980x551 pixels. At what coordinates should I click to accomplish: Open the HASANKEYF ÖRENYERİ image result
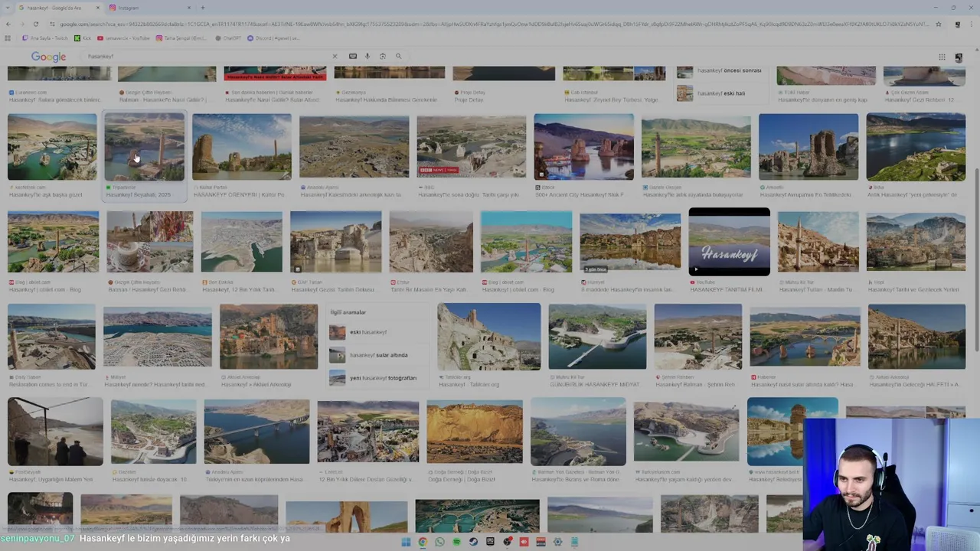(x=242, y=146)
